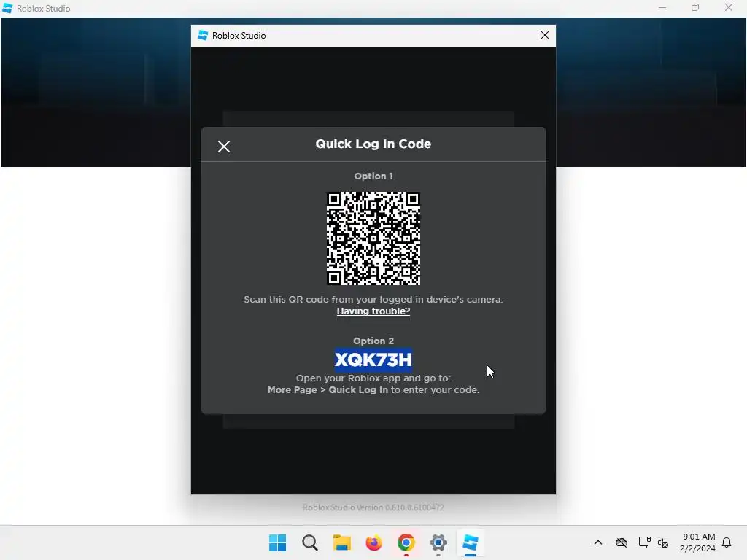Click the Roblox Studio logo in dialog title
This screenshot has height=560, width=747.
(x=203, y=35)
